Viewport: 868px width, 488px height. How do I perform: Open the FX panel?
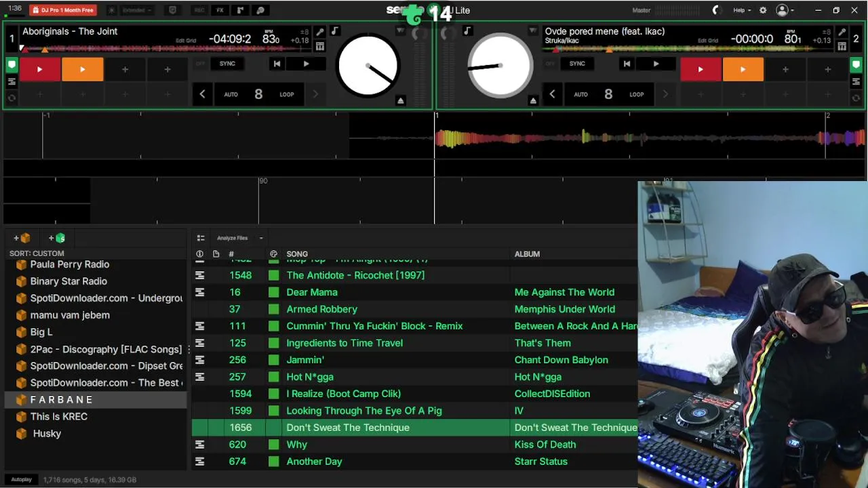[x=220, y=10]
